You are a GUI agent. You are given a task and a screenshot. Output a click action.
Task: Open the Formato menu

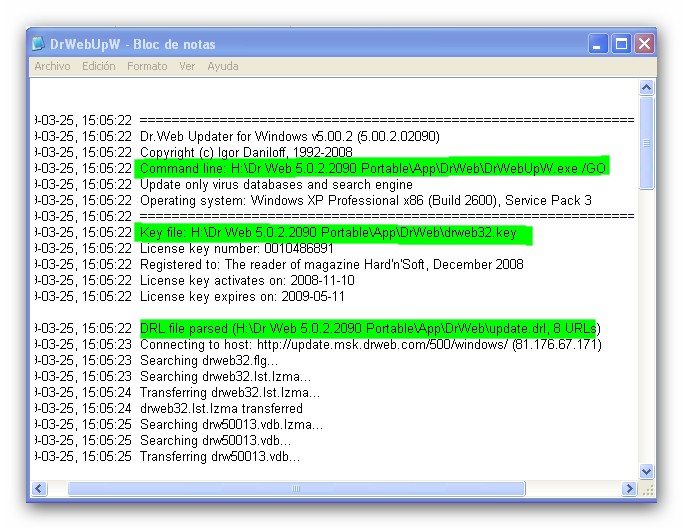tap(147, 66)
